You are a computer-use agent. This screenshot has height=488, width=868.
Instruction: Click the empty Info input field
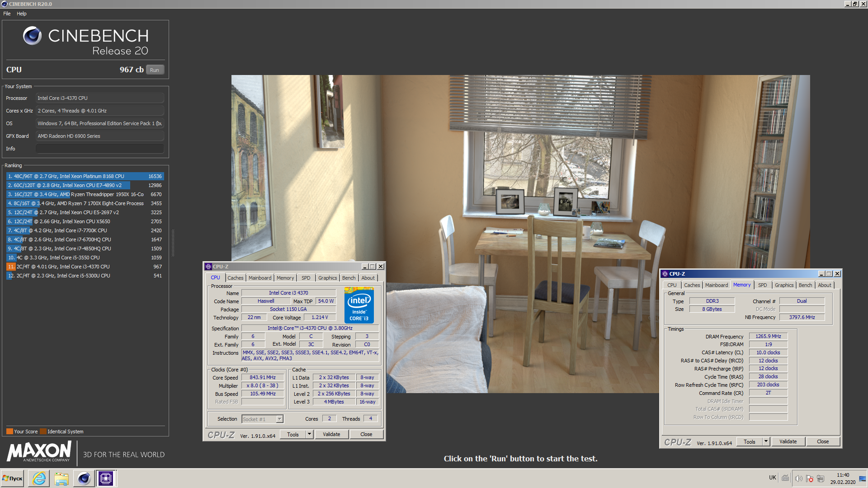(x=100, y=149)
